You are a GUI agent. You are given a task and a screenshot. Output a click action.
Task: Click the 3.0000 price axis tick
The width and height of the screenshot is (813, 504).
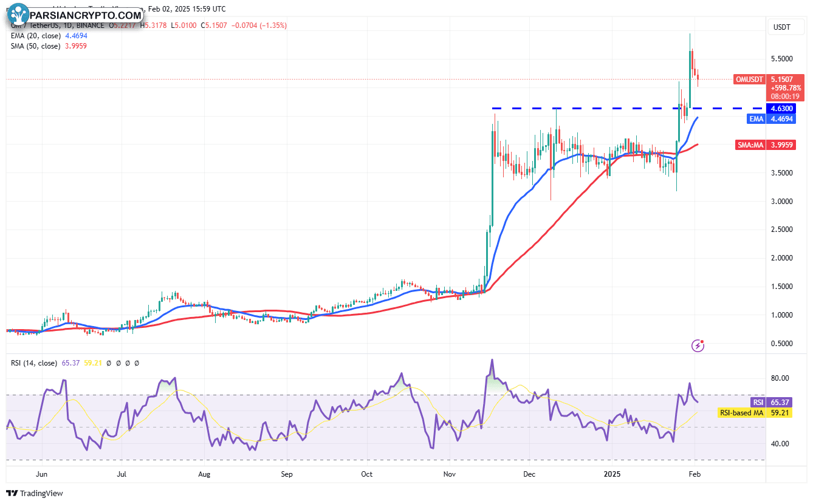(781, 201)
